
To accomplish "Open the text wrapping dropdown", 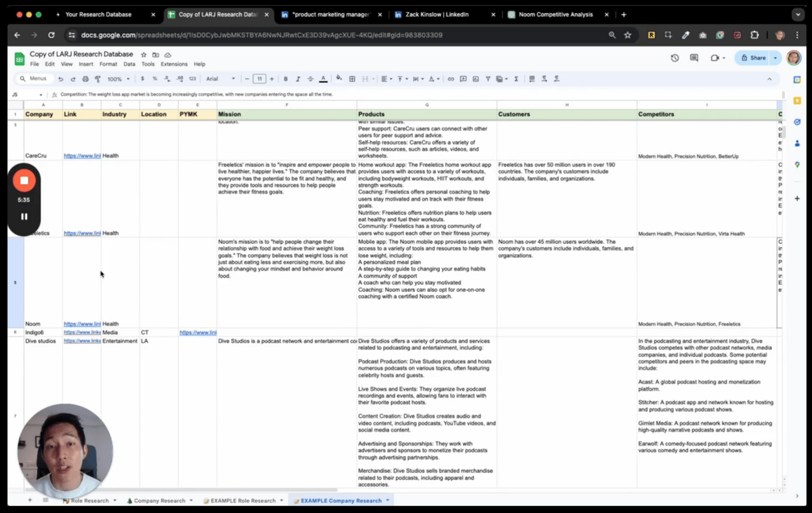I will pyautogui.click(x=418, y=79).
